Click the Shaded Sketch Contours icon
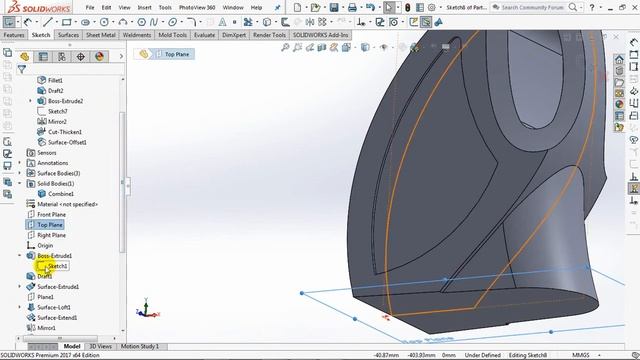The width and height of the screenshot is (640, 360). (x=438, y=22)
